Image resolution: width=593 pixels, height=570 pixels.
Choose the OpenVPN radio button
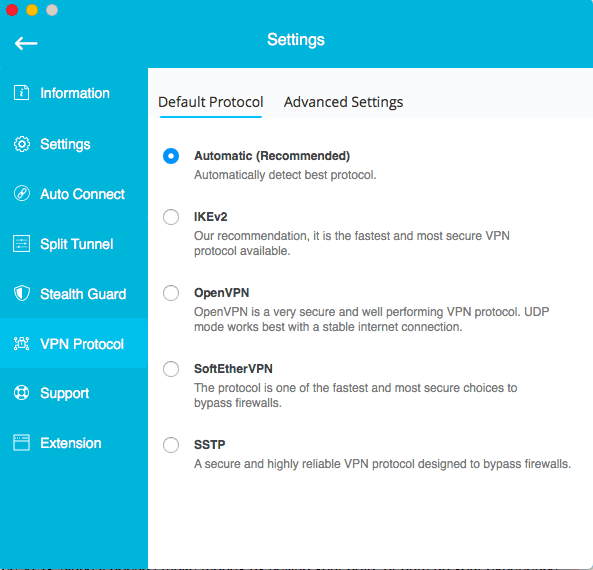pos(171,293)
